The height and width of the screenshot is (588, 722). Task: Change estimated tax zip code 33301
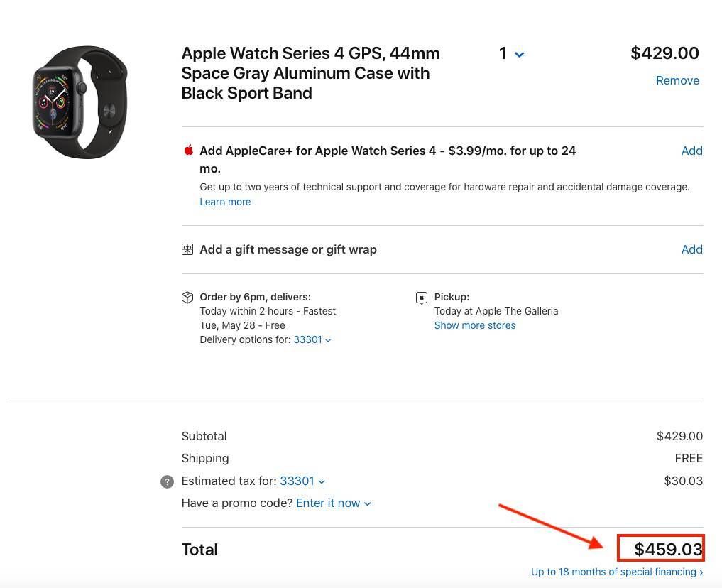point(302,481)
